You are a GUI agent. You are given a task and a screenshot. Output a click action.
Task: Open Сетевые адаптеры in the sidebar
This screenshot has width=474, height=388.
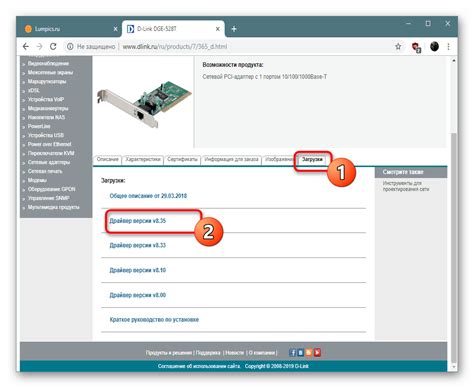pos(49,162)
